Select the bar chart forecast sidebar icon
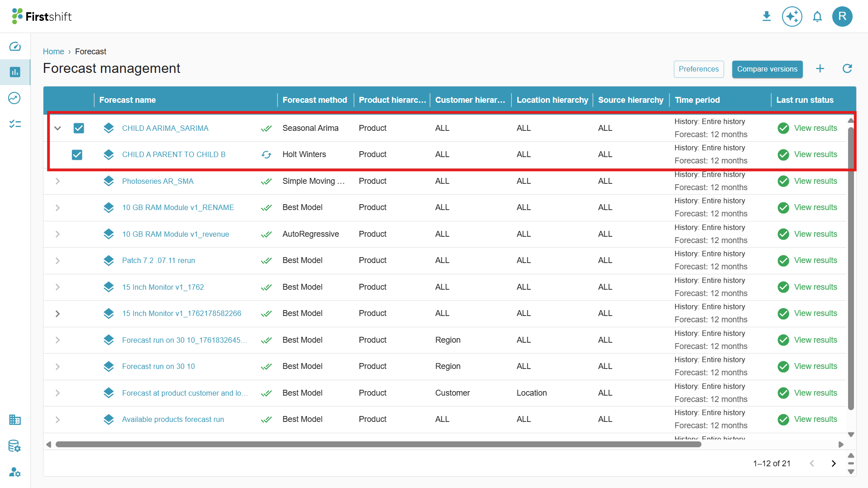The width and height of the screenshot is (868, 488). (15, 72)
